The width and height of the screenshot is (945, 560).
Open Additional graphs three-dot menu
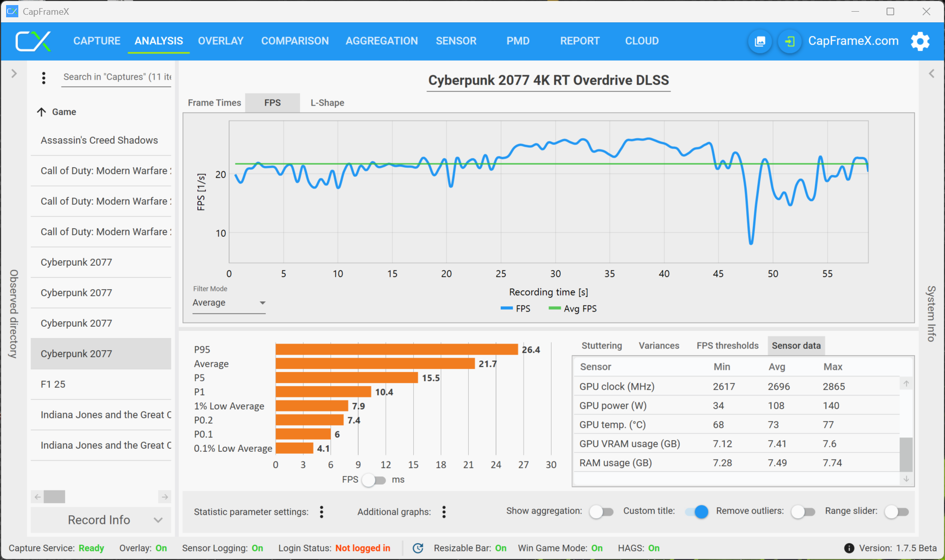point(444,512)
